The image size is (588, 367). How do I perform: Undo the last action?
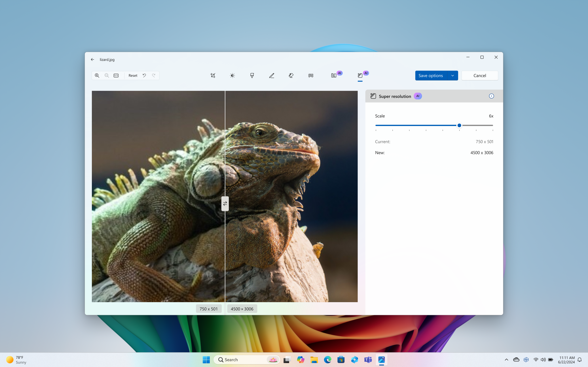coord(144,75)
